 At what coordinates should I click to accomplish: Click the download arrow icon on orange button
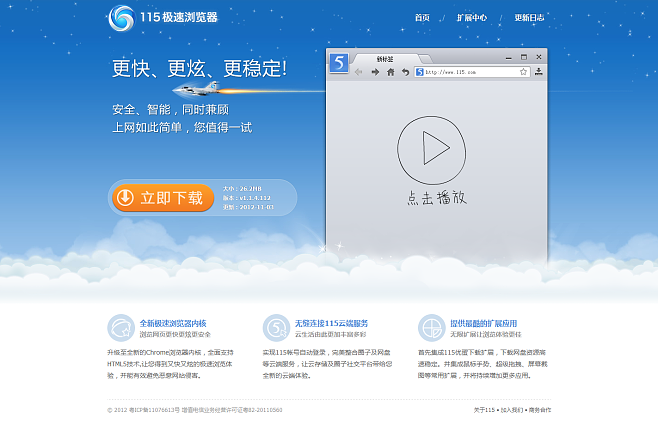tap(125, 197)
